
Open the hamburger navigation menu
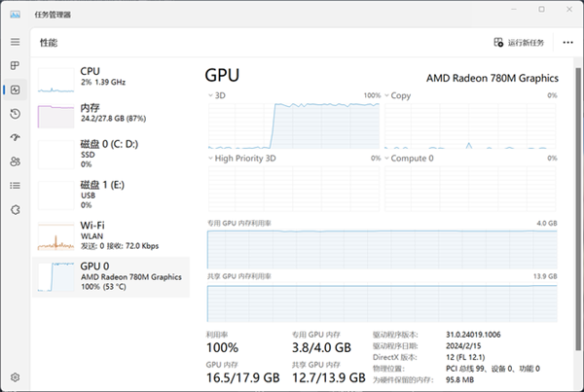[x=15, y=42]
